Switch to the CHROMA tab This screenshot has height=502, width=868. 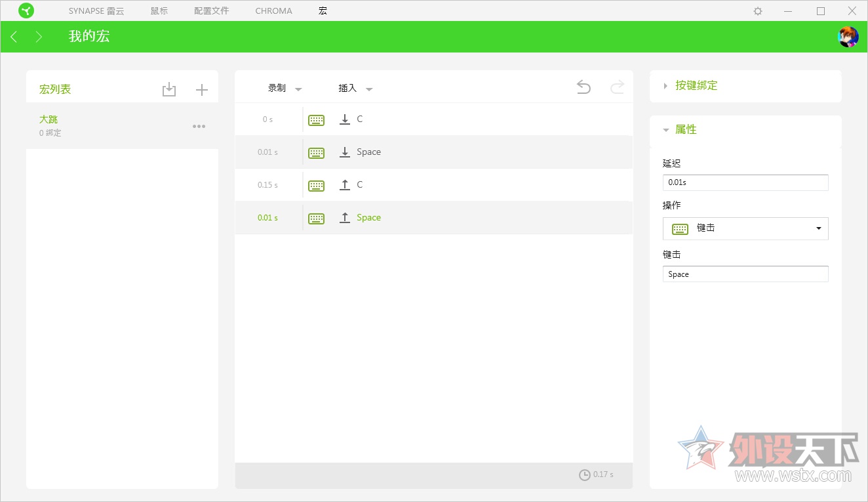click(273, 11)
